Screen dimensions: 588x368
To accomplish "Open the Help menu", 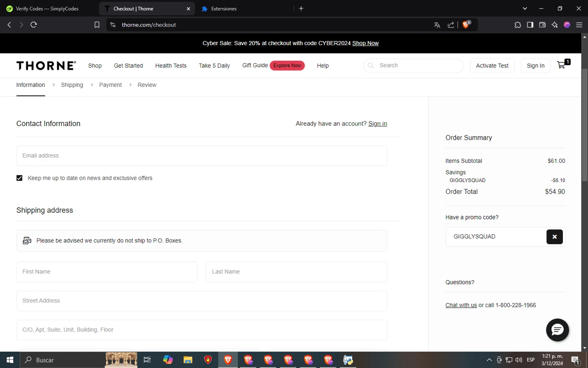I will tap(323, 66).
